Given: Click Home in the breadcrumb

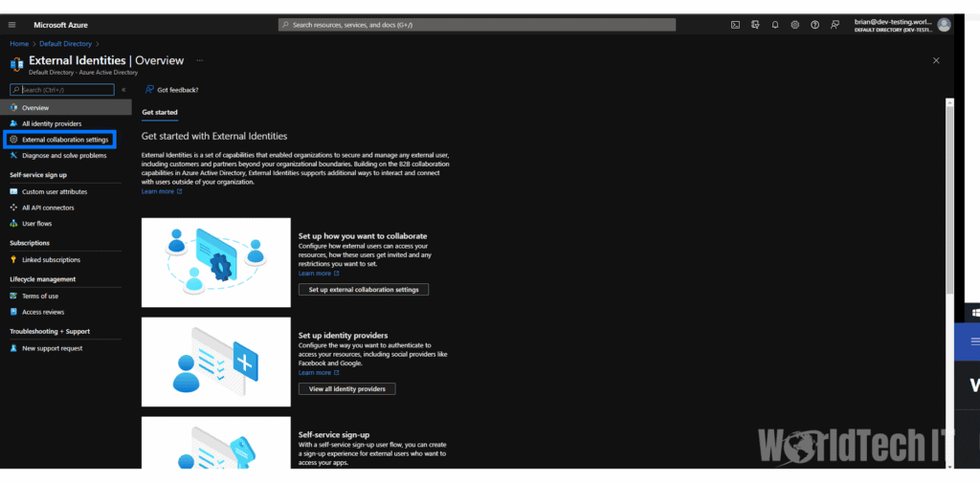Looking at the screenshot, I should click(x=19, y=44).
